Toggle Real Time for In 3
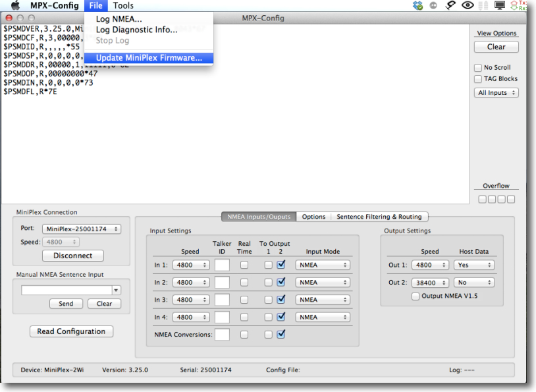The height and width of the screenshot is (392, 536). [x=244, y=300]
